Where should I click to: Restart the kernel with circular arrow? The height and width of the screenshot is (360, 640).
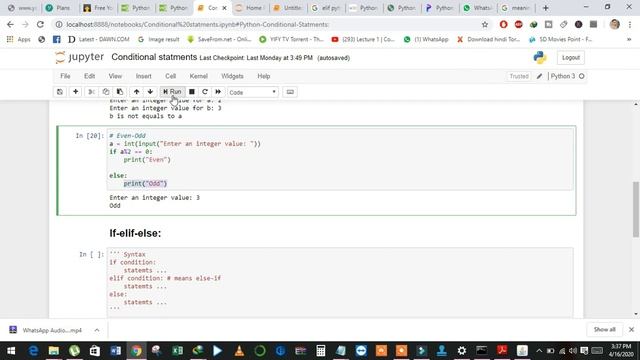pyautogui.click(x=205, y=92)
